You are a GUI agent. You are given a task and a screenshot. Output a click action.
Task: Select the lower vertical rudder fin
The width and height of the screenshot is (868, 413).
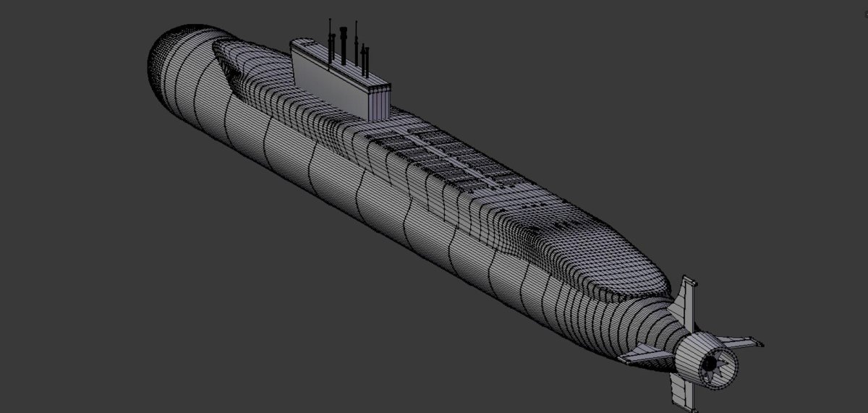[x=682, y=391]
